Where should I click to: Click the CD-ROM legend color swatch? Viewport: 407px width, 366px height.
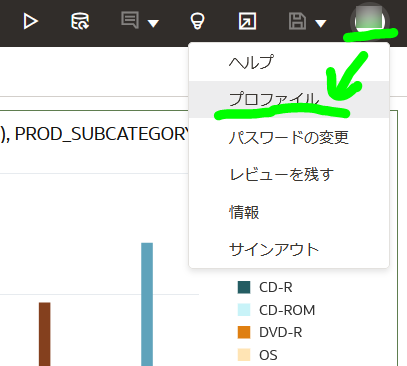click(x=244, y=310)
